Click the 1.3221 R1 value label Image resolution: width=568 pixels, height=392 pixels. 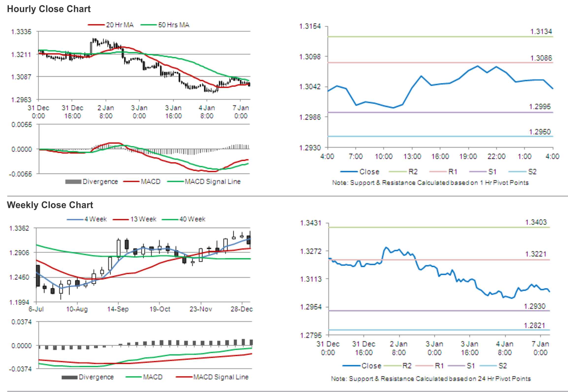pos(536,254)
